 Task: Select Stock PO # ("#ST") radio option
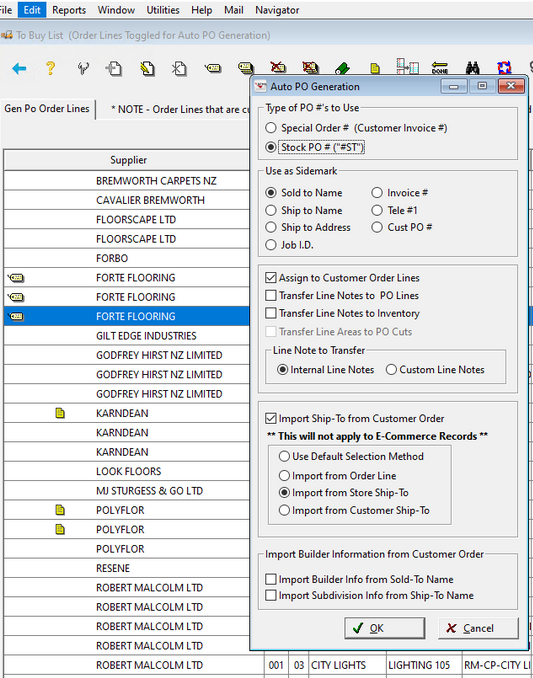(271, 147)
